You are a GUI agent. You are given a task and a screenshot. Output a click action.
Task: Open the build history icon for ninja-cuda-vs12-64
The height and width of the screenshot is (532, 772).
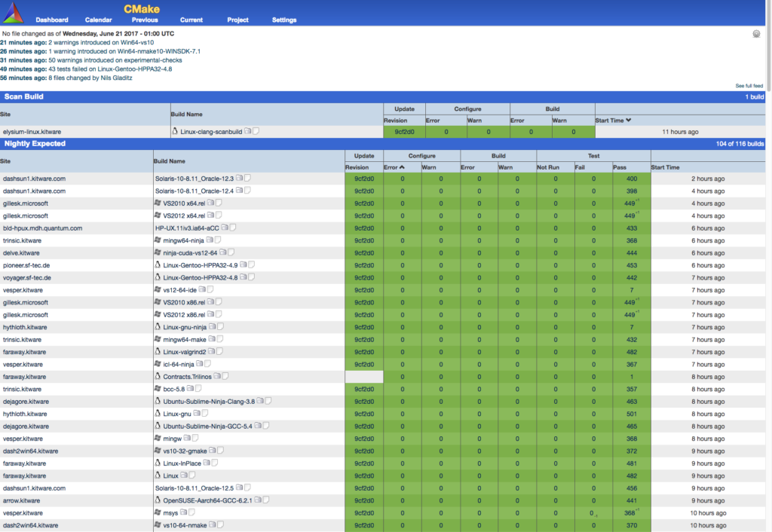224,253
